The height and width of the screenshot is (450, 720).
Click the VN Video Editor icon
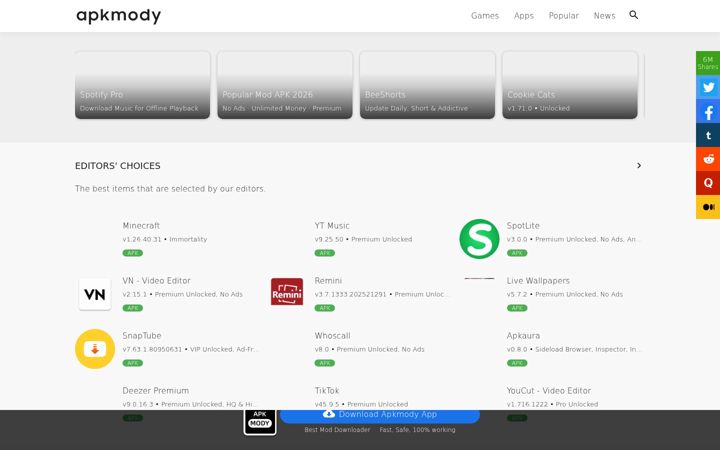pyautogui.click(x=95, y=294)
